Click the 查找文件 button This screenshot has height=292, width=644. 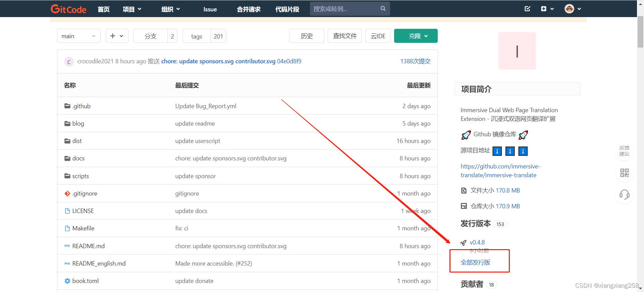coord(345,36)
